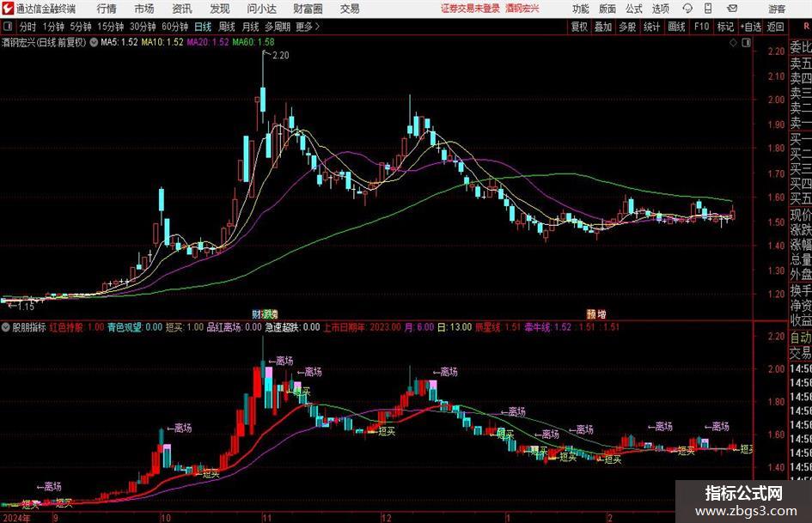Click the 多股 multi-stock button
Screen dimensions: 812x523
pyautogui.click(x=627, y=27)
